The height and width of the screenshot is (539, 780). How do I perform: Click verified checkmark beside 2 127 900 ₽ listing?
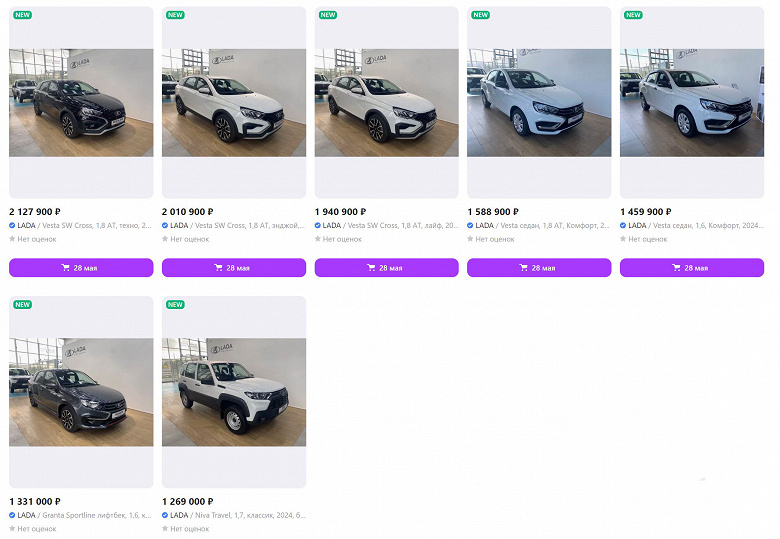[12, 226]
